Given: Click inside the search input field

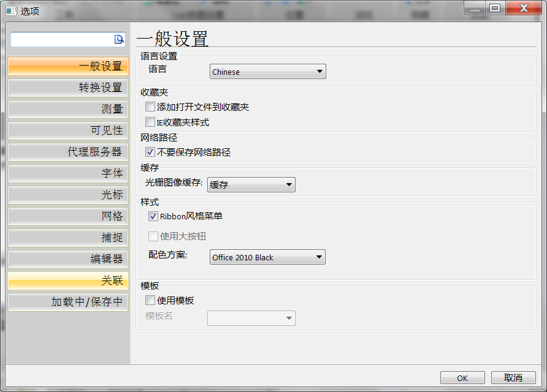Looking at the screenshot, I should [61, 39].
